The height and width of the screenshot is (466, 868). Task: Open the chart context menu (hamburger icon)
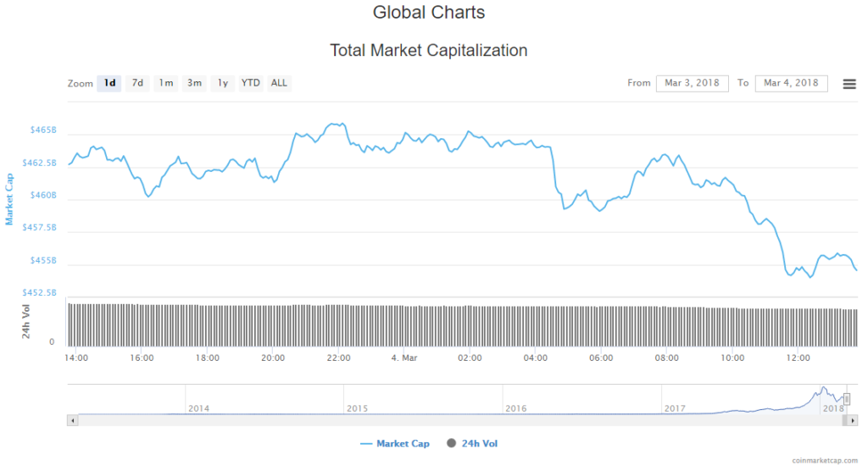(849, 83)
